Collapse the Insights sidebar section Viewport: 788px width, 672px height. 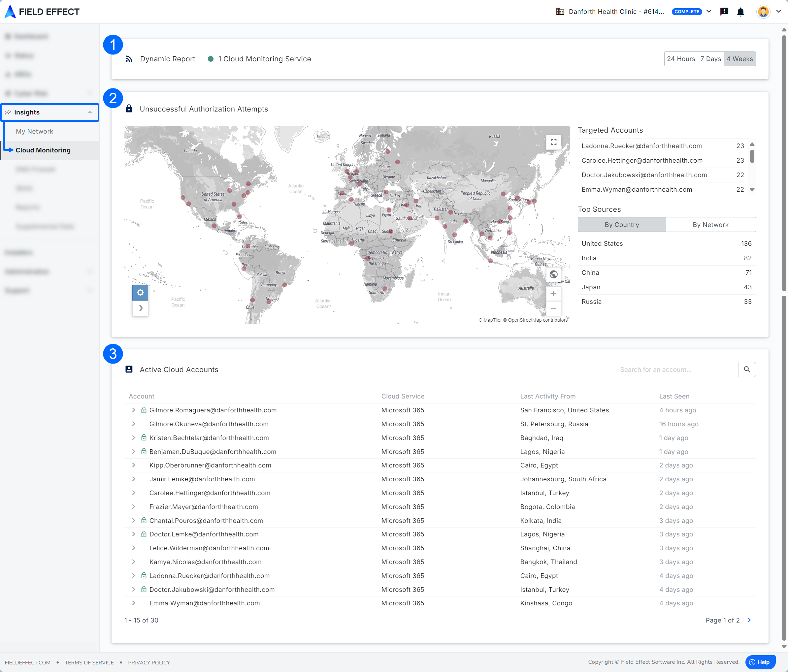[x=90, y=112]
